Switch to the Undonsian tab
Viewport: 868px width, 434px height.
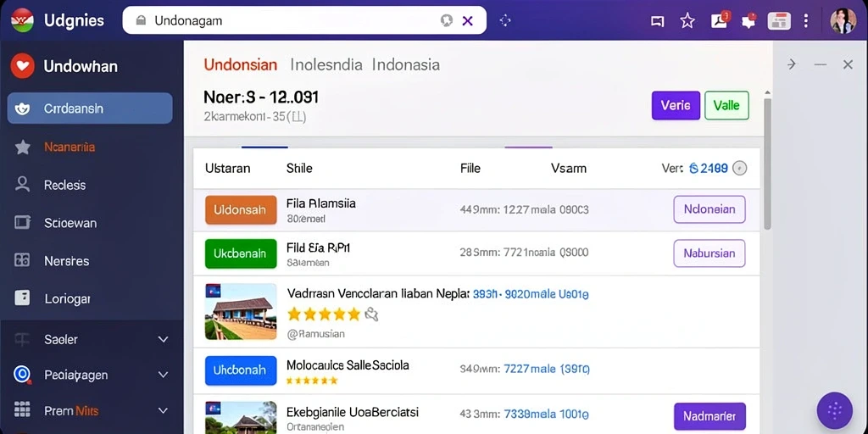click(x=240, y=64)
